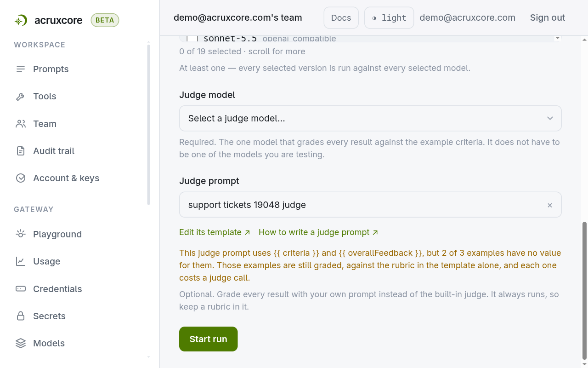Click the acruxcore brand name

point(58,20)
